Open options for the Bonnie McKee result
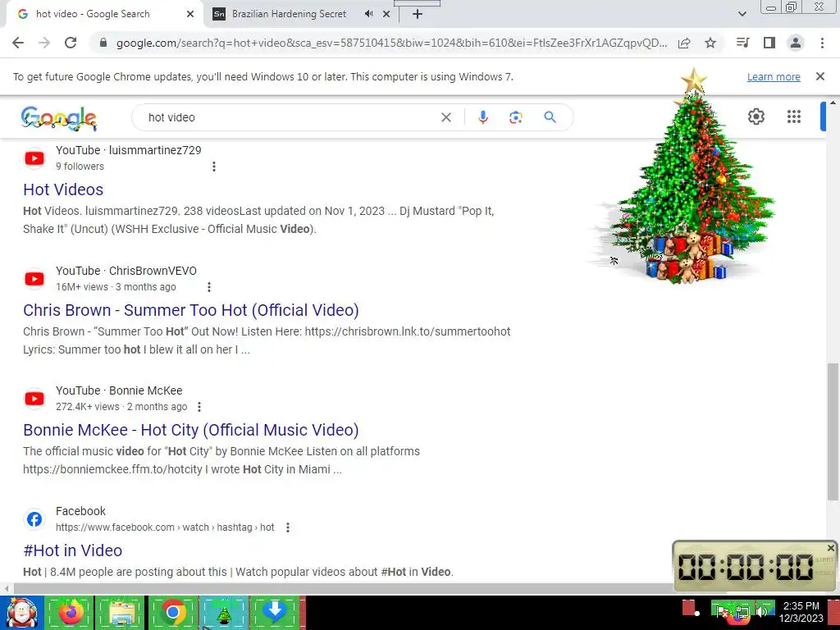Viewport: 840px width, 630px height. [x=199, y=407]
